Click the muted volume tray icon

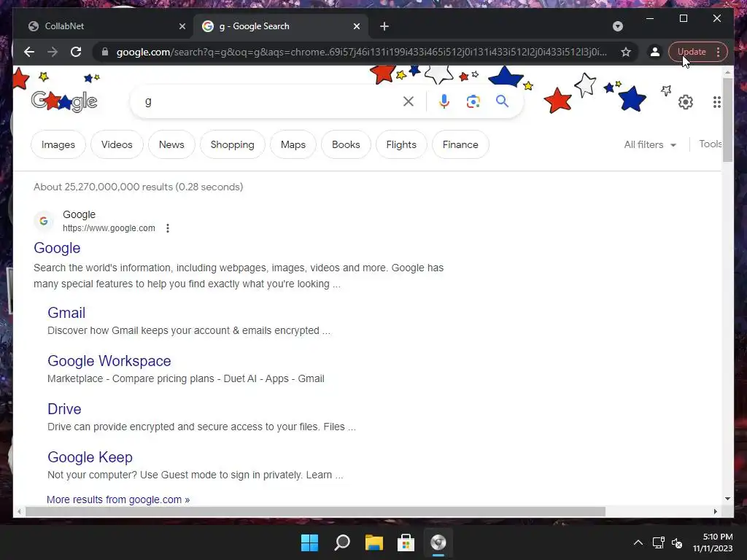677,542
